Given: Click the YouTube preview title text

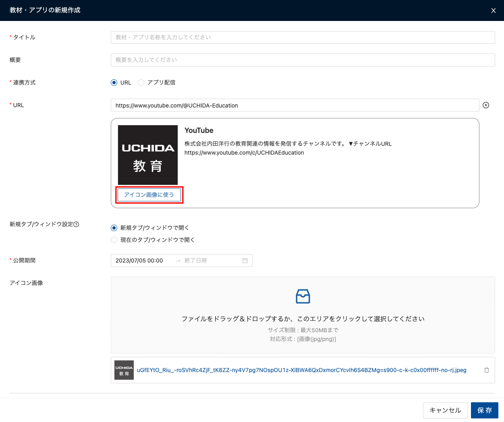Looking at the screenshot, I should coord(199,130).
